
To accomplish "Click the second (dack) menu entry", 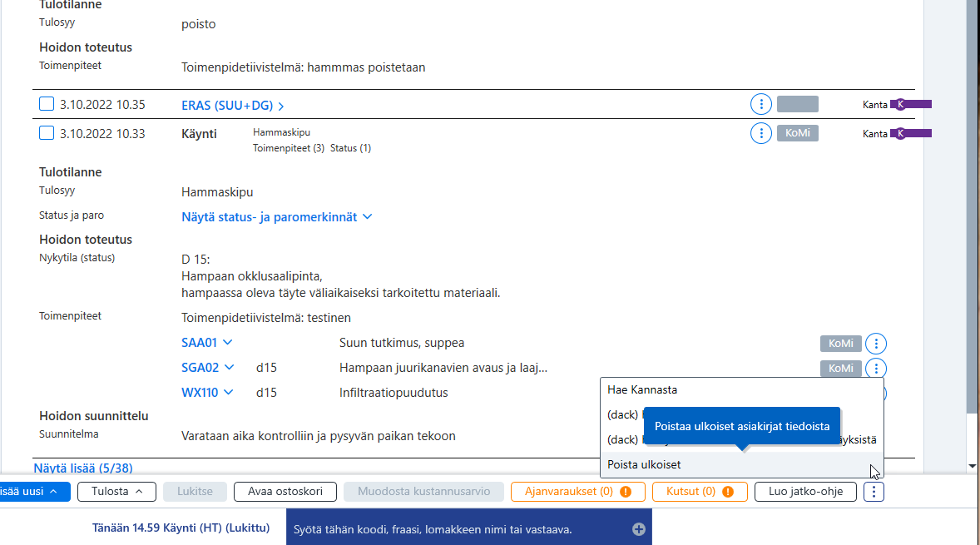I will [622, 439].
